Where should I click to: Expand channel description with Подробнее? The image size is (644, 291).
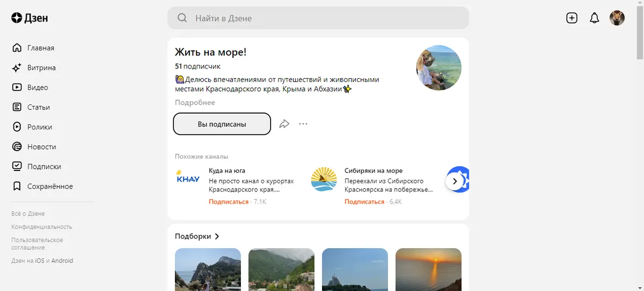pos(195,102)
